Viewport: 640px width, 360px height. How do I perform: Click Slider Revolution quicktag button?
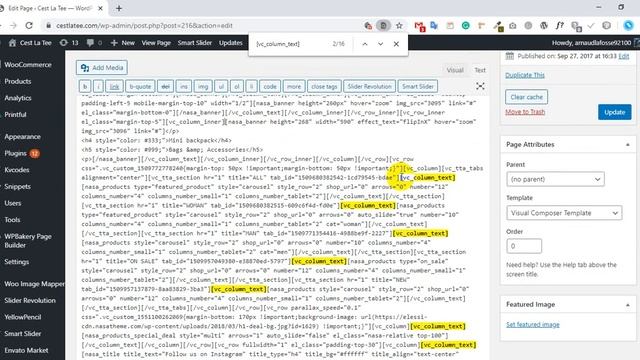coord(369,87)
